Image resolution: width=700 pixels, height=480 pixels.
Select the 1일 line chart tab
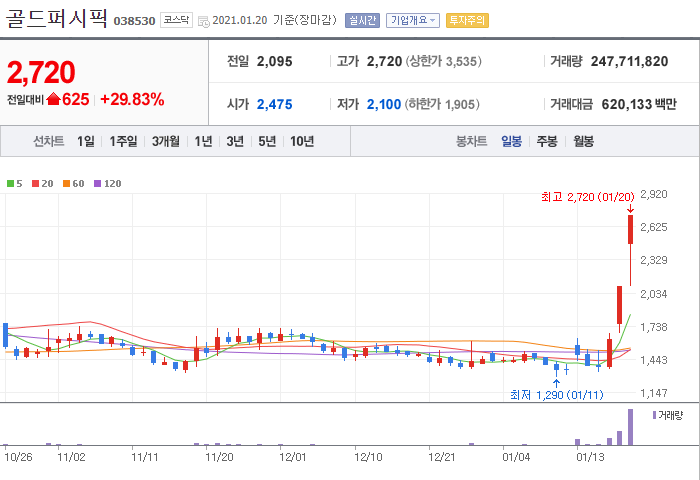click(x=86, y=142)
